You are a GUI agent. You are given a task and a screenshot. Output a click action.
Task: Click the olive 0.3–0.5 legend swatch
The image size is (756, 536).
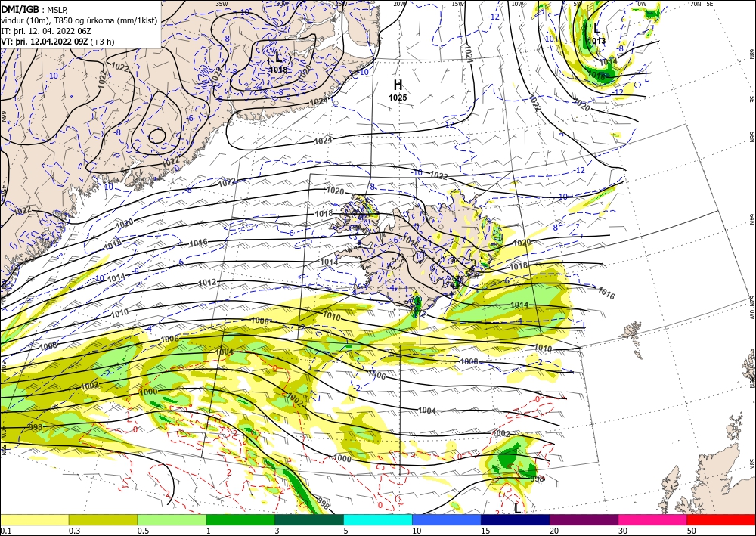103,520
